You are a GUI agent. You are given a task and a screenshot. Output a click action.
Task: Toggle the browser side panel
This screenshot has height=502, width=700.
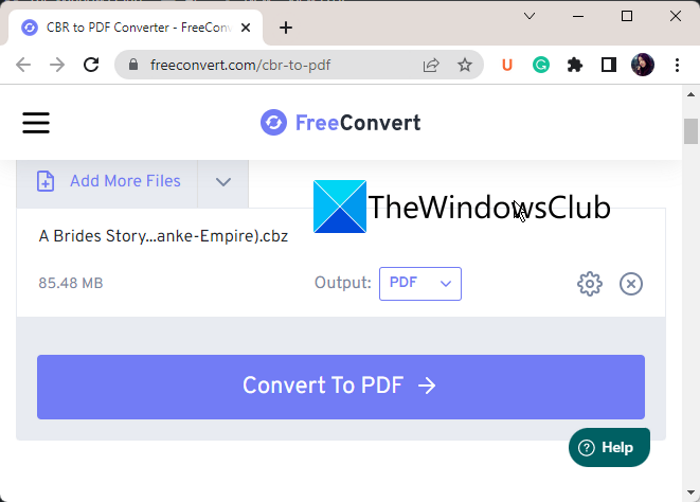pos(608,65)
